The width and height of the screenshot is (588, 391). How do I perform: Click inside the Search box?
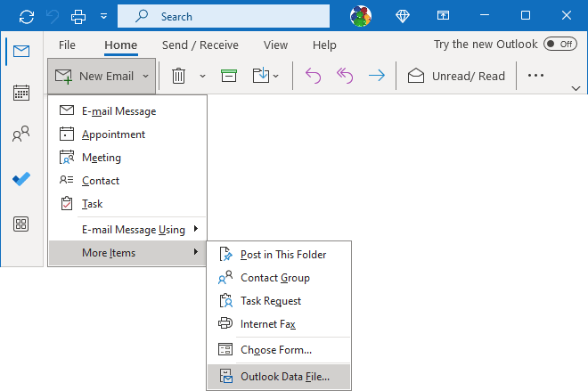pos(224,16)
